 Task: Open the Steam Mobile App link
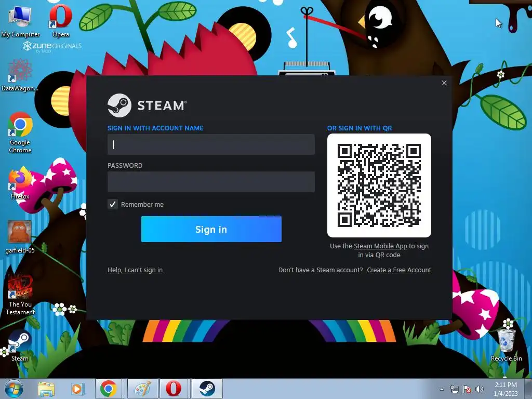380,246
